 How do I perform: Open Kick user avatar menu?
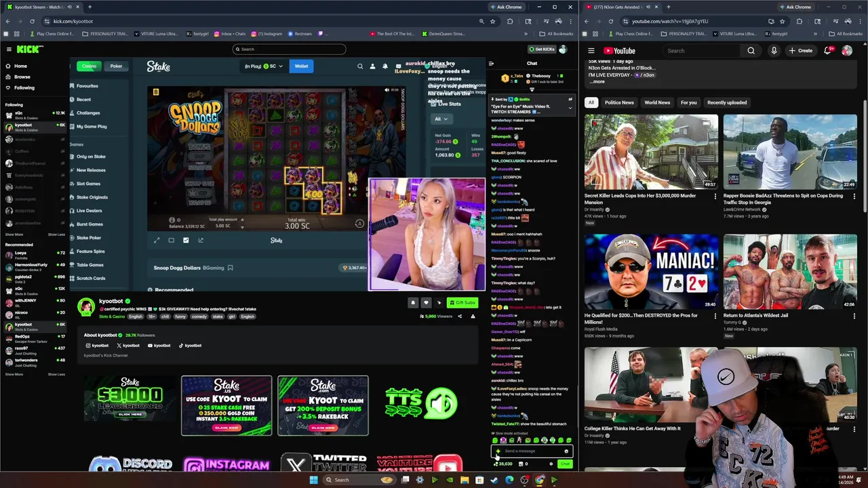[x=563, y=49]
